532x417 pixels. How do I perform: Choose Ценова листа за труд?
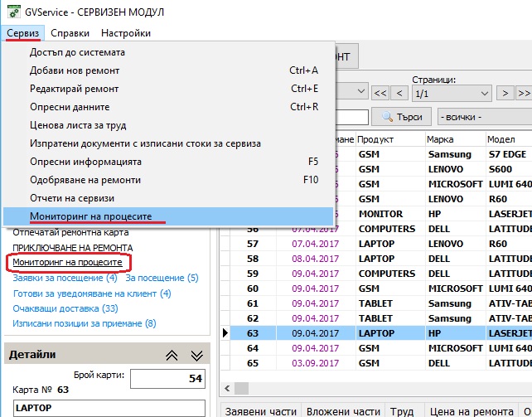click(168, 125)
